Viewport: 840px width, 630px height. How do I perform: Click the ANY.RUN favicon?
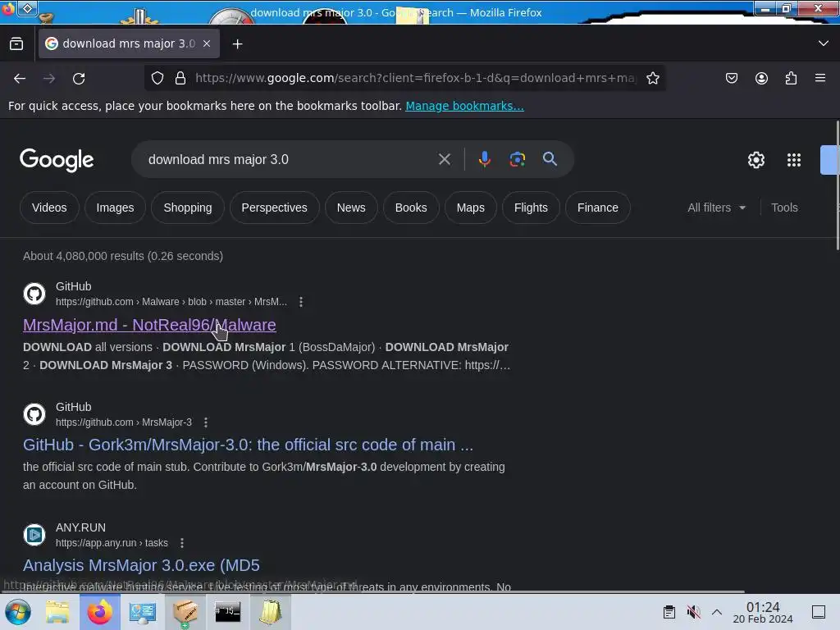[34, 535]
